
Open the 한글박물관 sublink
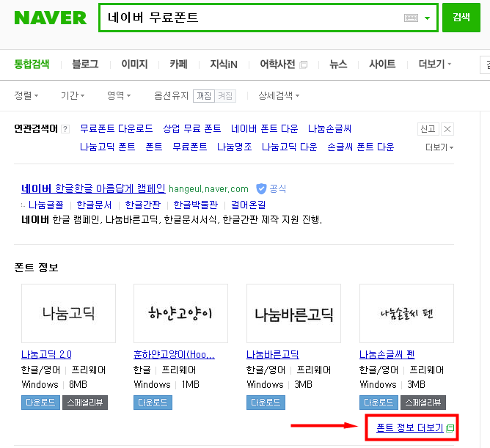click(196, 205)
